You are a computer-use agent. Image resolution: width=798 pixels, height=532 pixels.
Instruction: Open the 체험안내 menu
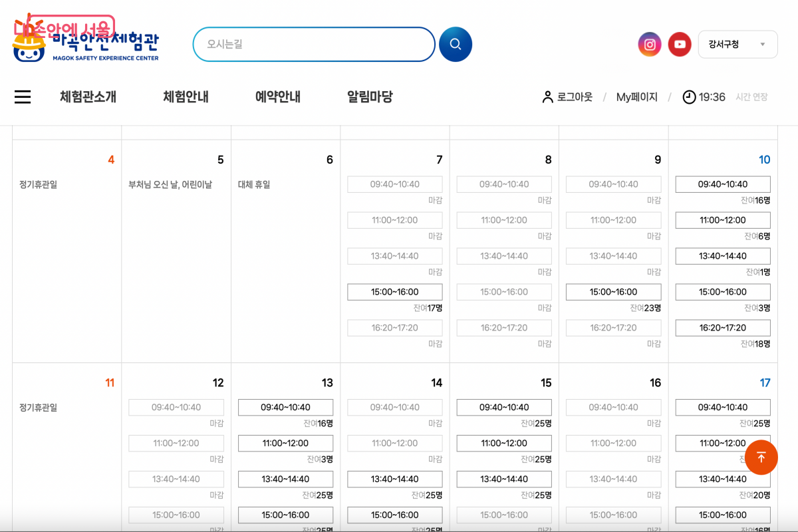click(x=186, y=97)
